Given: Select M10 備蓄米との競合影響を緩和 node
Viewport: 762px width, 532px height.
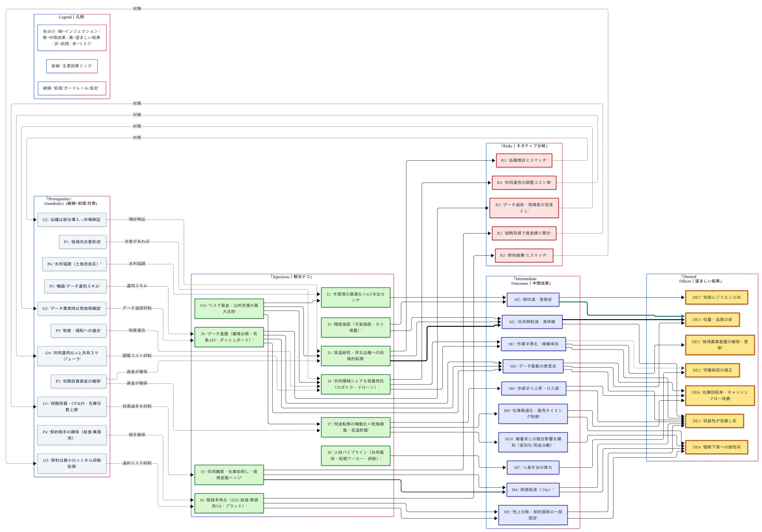Looking at the screenshot, I should click(533, 442).
